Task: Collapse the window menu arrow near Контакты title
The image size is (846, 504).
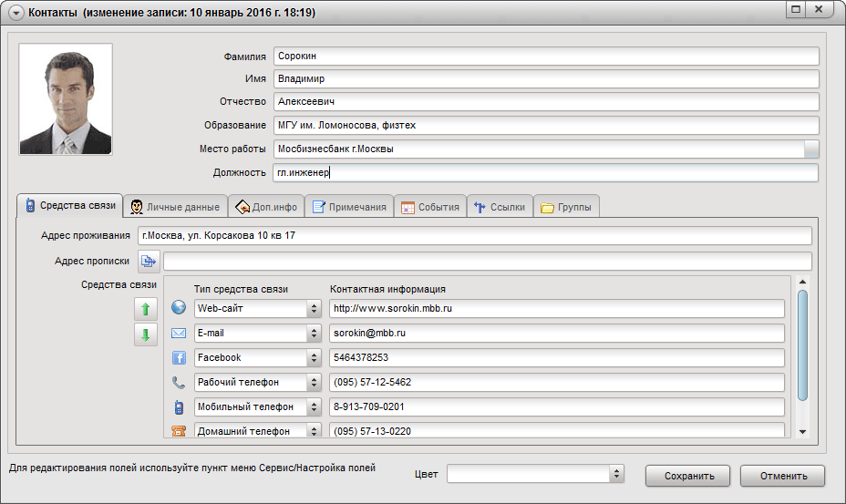Action: coord(16,13)
